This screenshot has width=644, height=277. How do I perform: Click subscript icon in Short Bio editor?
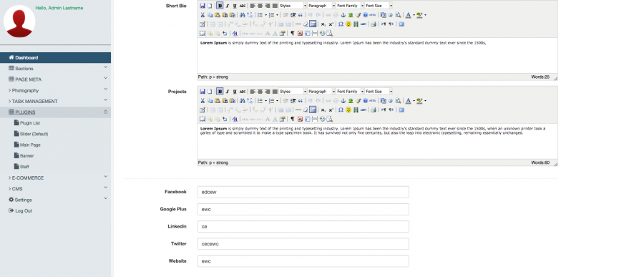[x=323, y=24]
